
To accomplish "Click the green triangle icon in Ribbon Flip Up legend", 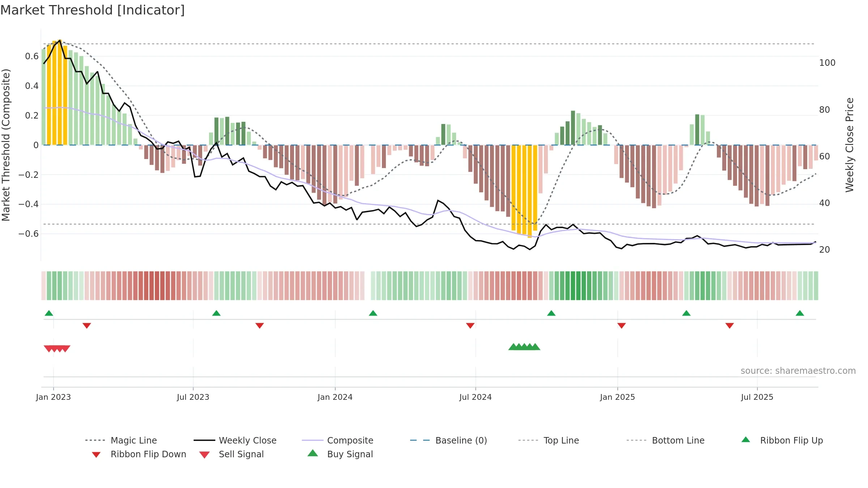I will (x=746, y=440).
